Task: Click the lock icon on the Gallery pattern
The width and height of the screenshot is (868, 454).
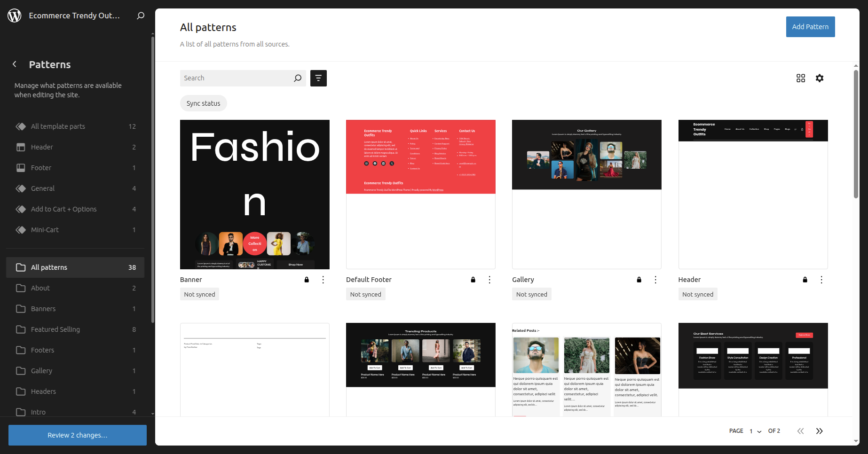Action: point(639,280)
